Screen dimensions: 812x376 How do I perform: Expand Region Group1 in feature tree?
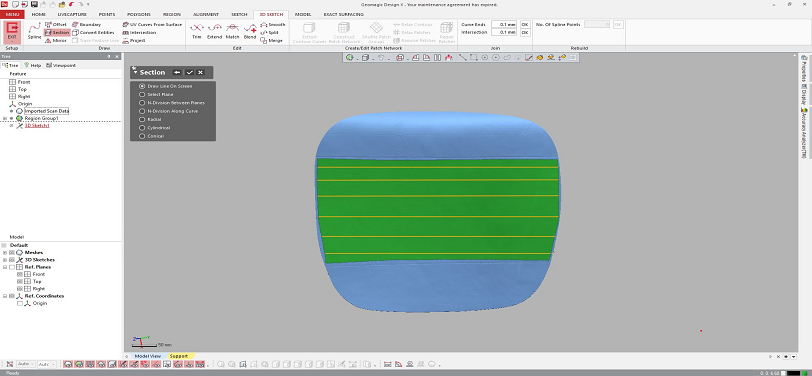(x=5, y=118)
